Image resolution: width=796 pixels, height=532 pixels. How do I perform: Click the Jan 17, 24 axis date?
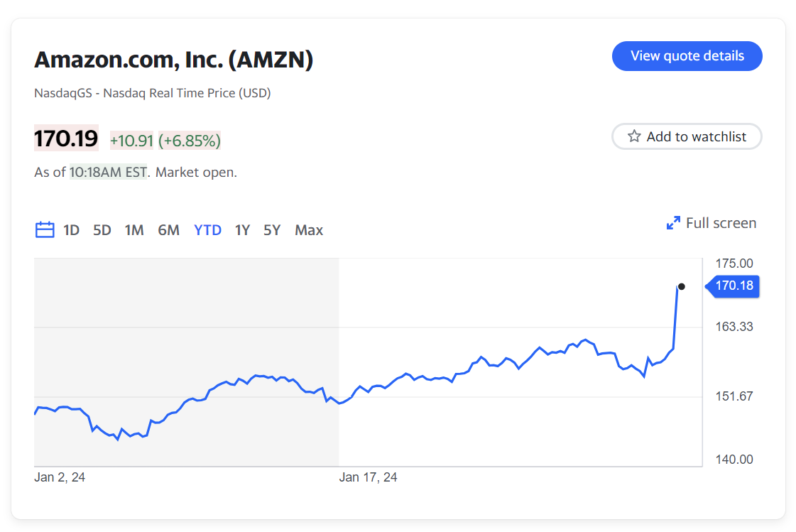368,477
